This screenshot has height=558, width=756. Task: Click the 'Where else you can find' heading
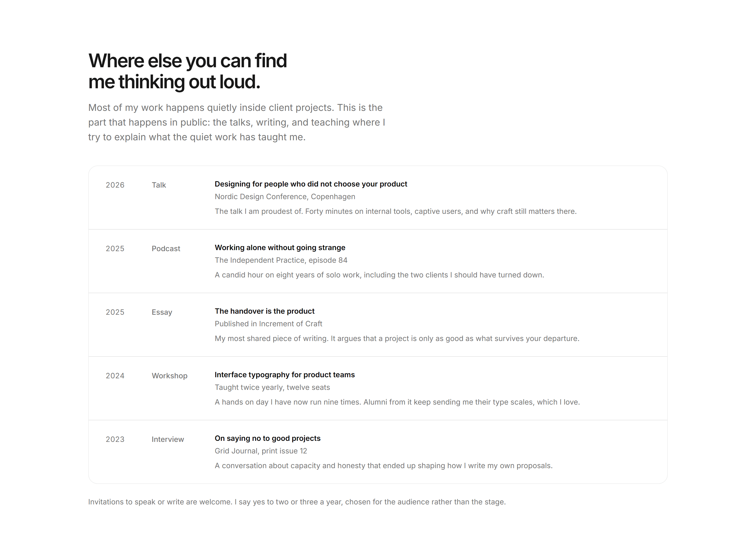(188, 71)
